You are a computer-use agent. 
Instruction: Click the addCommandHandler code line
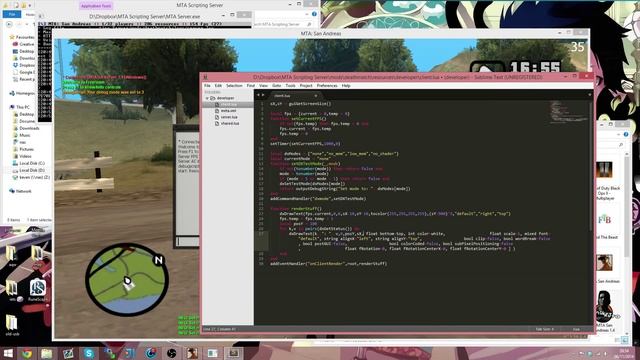coord(318,199)
